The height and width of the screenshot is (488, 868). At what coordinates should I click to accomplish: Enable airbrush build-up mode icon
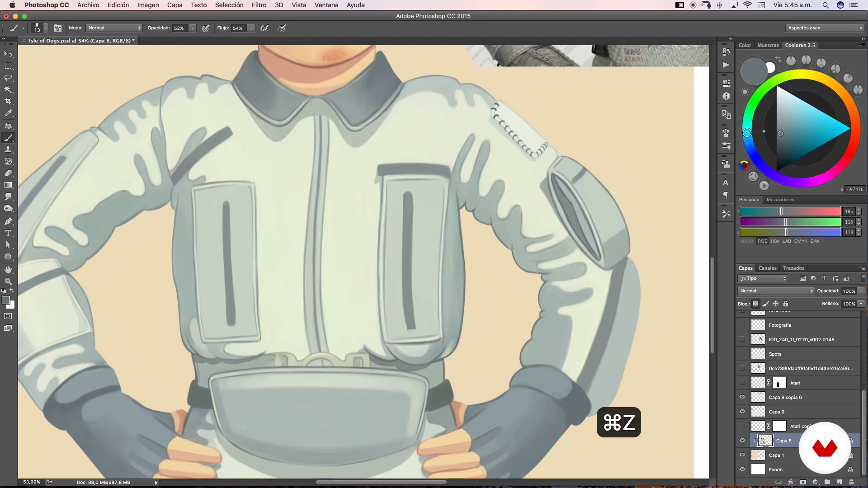pyautogui.click(x=265, y=28)
